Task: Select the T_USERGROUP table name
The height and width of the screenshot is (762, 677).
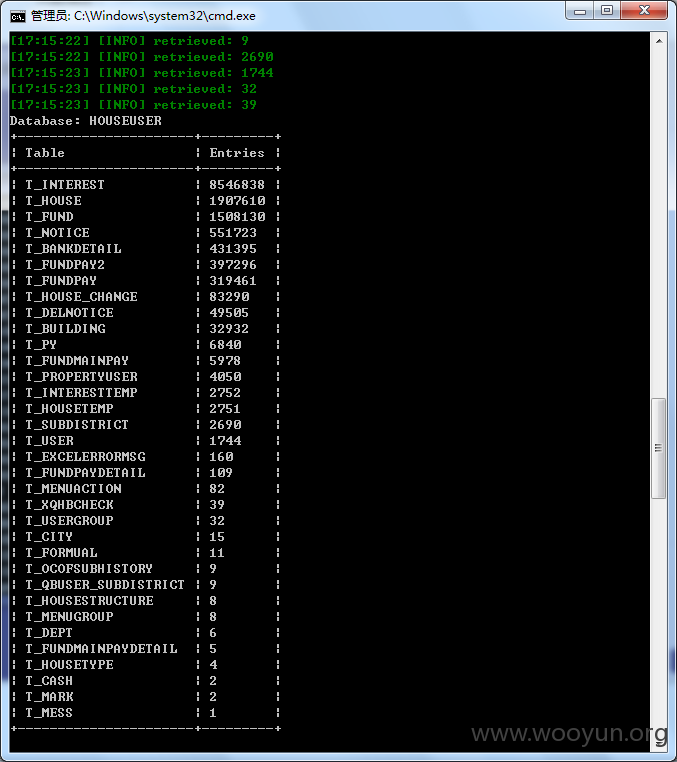Action: click(69, 521)
